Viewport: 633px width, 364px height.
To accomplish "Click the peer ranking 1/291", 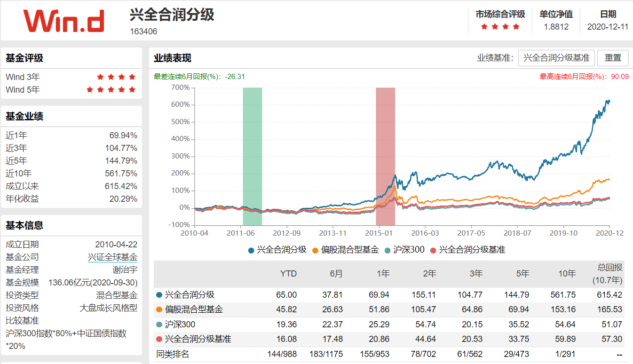I will tap(565, 354).
